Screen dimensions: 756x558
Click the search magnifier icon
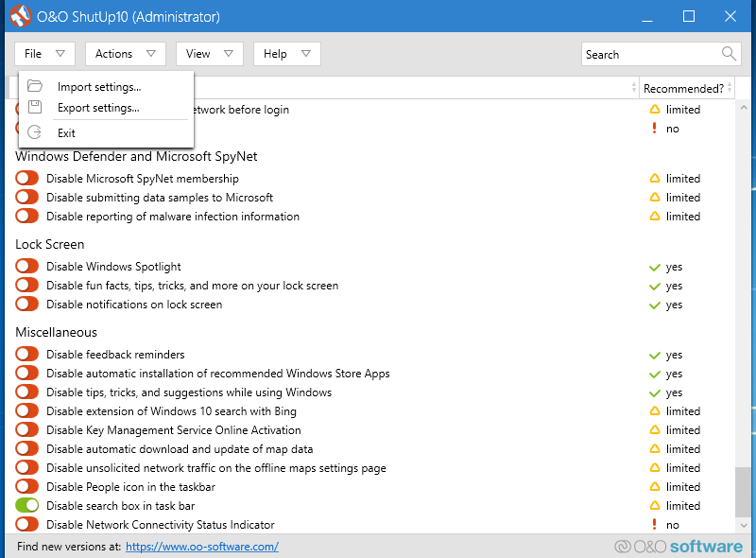(729, 54)
